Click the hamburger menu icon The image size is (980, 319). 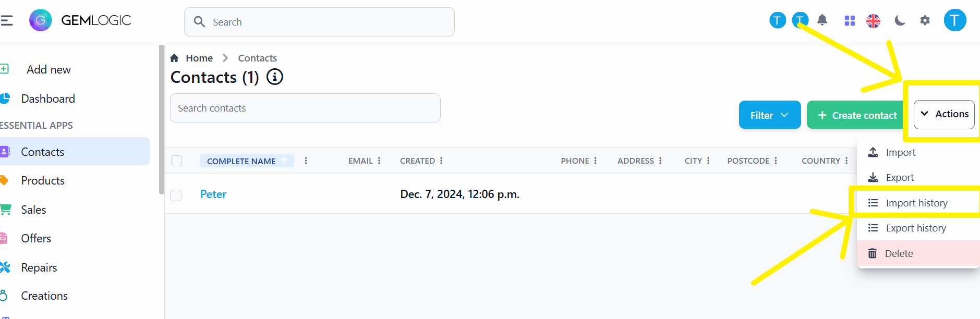tap(7, 21)
